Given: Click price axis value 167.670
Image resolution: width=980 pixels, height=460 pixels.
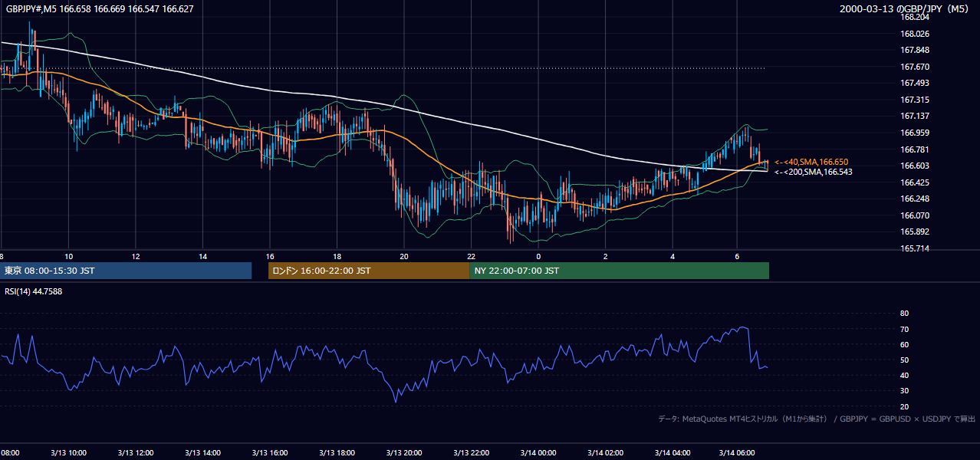Looking at the screenshot, I should (x=914, y=67).
